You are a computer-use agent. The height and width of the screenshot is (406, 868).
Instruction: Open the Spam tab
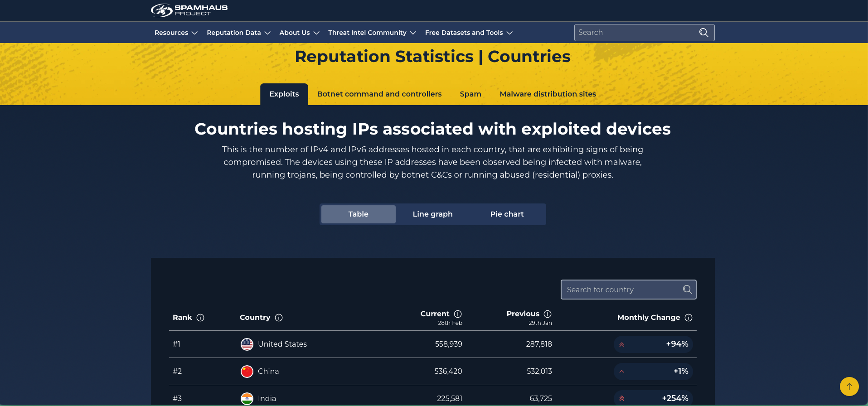click(470, 94)
